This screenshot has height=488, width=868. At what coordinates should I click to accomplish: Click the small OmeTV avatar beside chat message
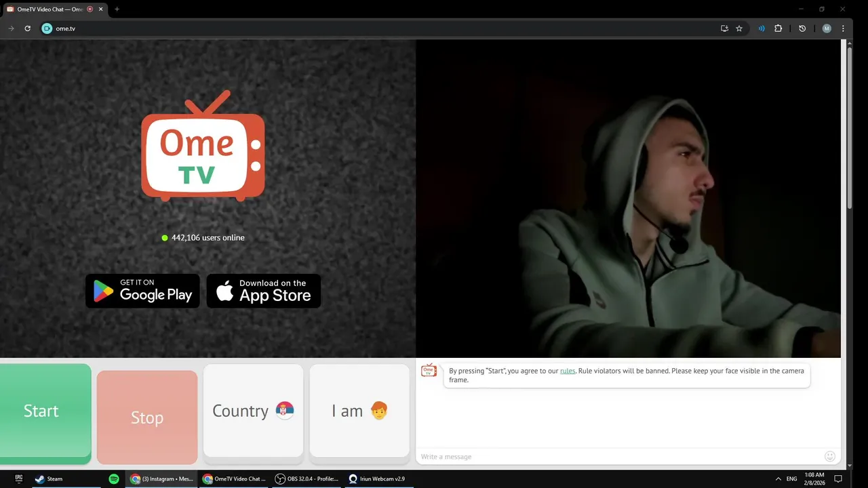pyautogui.click(x=429, y=370)
